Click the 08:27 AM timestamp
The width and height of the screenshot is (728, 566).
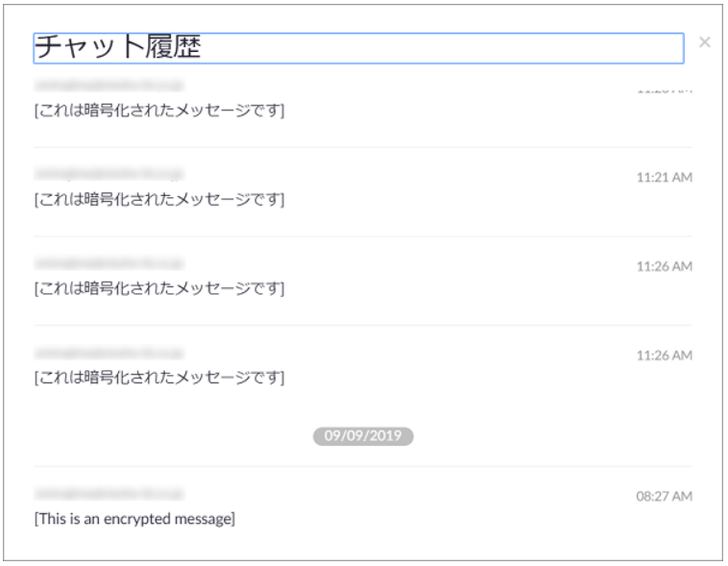click(x=665, y=496)
